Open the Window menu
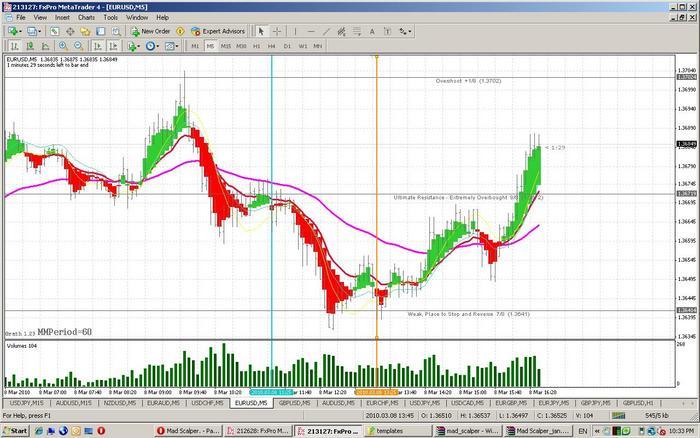700x438 pixels. tap(137, 17)
